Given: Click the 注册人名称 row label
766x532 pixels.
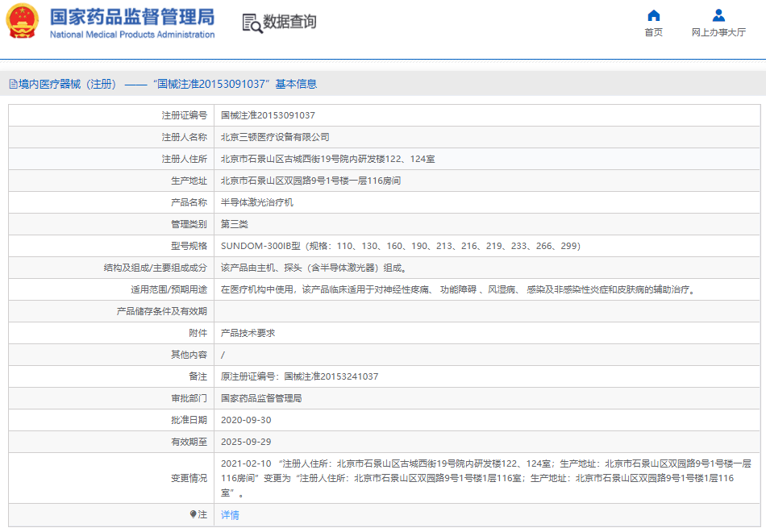Looking at the screenshot, I should 184,137.
